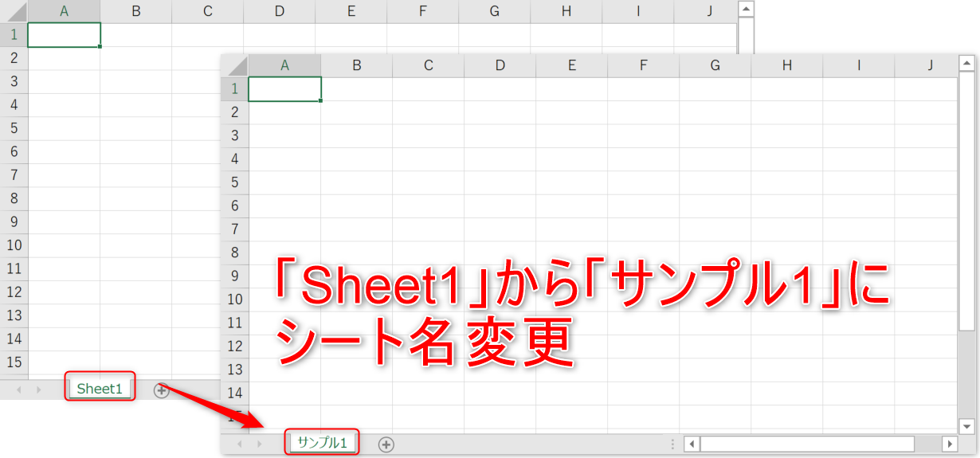Click vertical scroll up arrow in front window
This screenshot has height=458, width=980.
pyautogui.click(x=966, y=62)
